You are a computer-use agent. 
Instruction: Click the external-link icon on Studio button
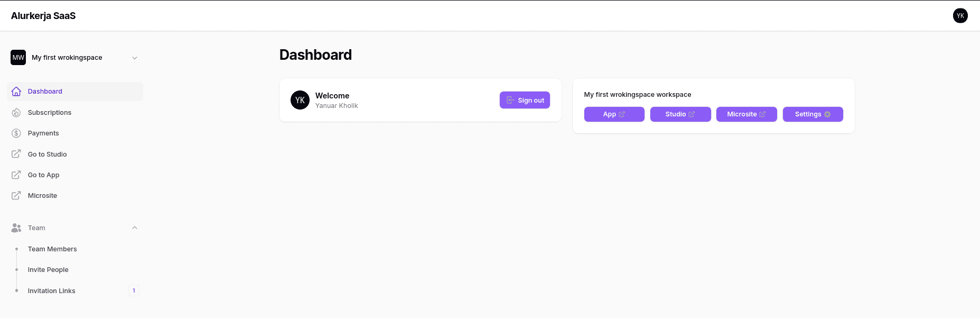coord(692,114)
